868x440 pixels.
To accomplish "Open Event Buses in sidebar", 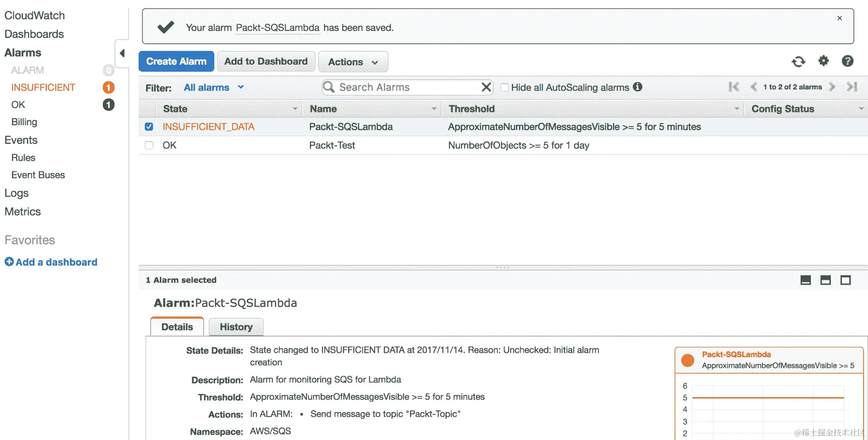I will 38,175.
